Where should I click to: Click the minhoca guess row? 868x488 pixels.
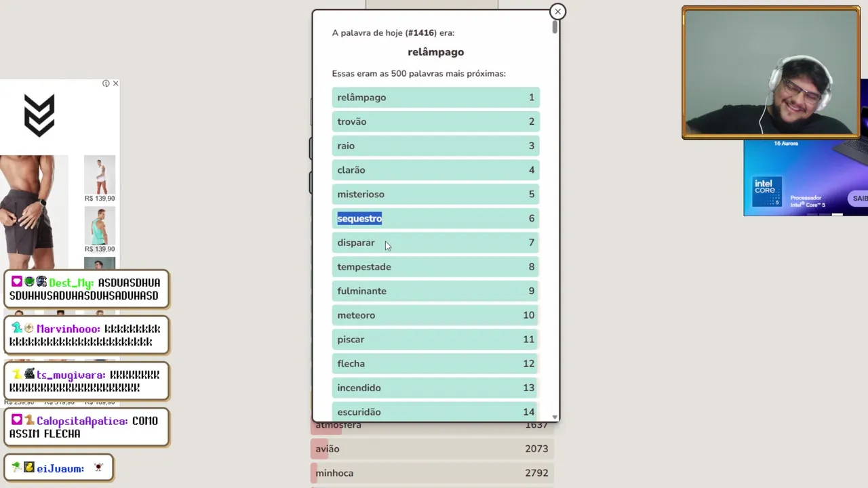pos(431,473)
